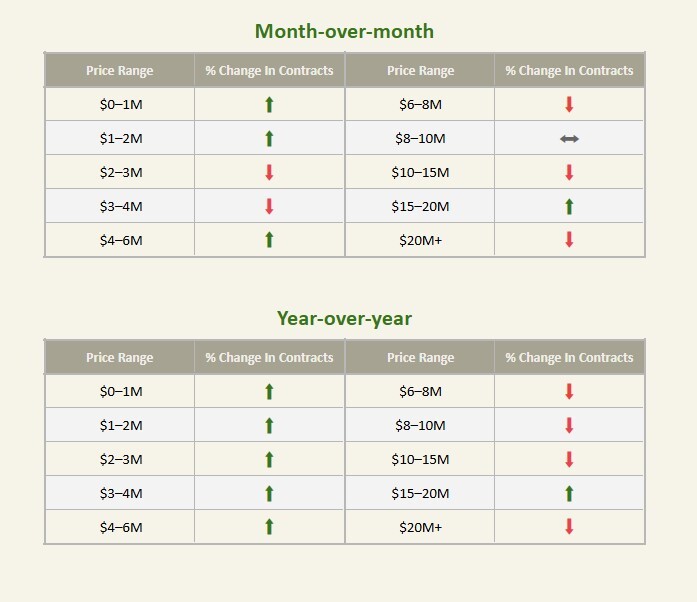Click the green up arrow for year-over-year $4–6M
697x602 pixels.
[x=269, y=527]
